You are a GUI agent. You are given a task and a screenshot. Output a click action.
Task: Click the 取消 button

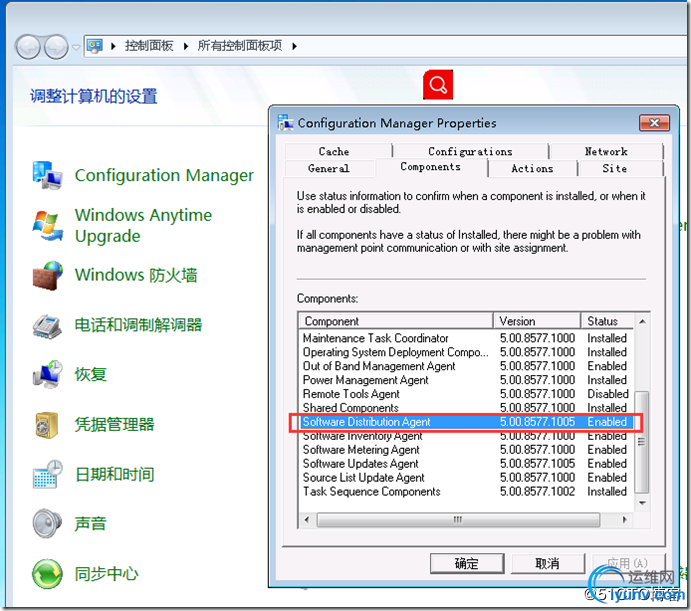point(548,563)
